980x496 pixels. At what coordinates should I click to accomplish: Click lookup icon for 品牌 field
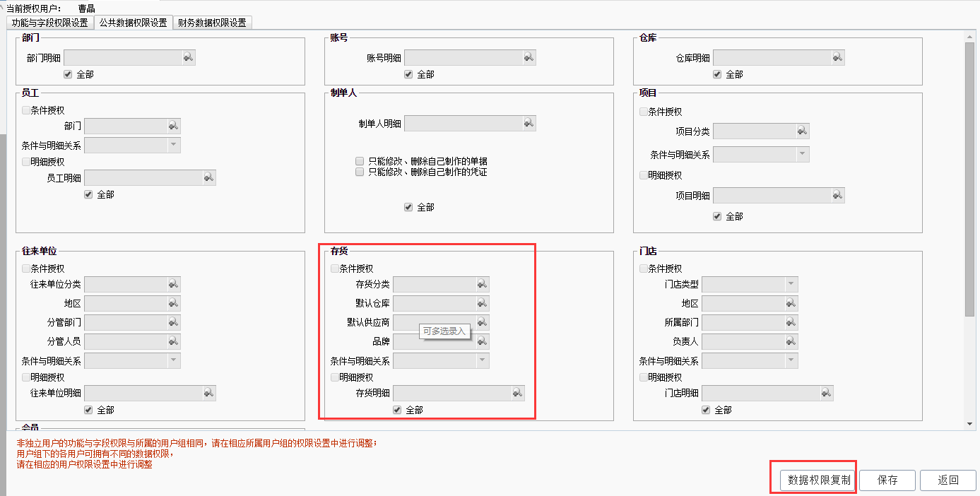pos(483,341)
